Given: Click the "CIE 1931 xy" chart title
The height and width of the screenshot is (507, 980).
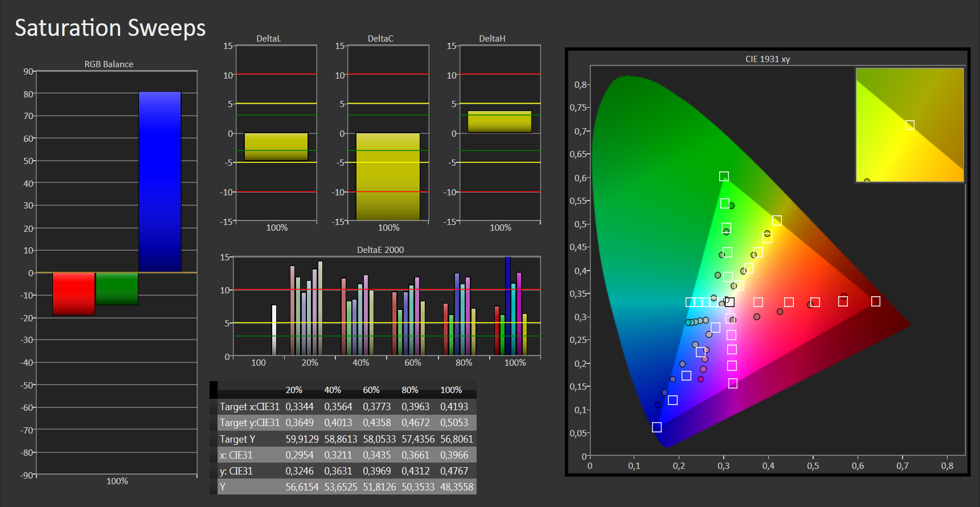Looking at the screenshot, I should click(768, 59).
